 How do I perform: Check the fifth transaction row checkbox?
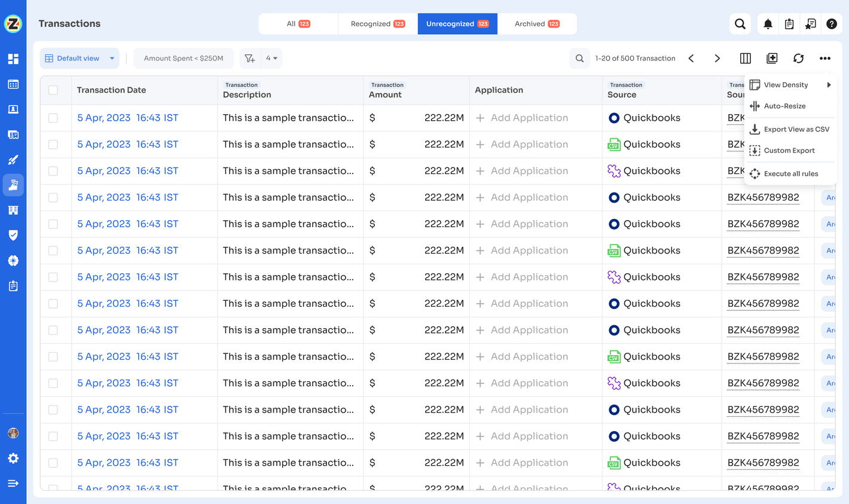(53, 224)
